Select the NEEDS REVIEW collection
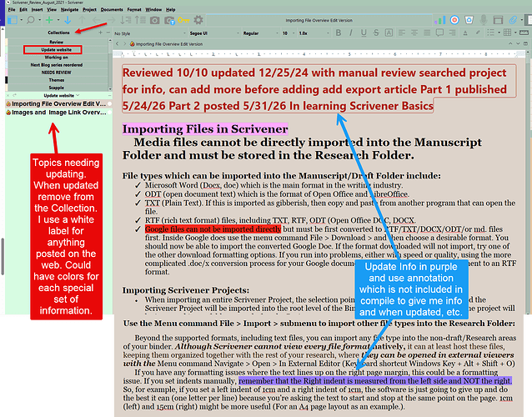532x417 pixels. click(57, 73)
